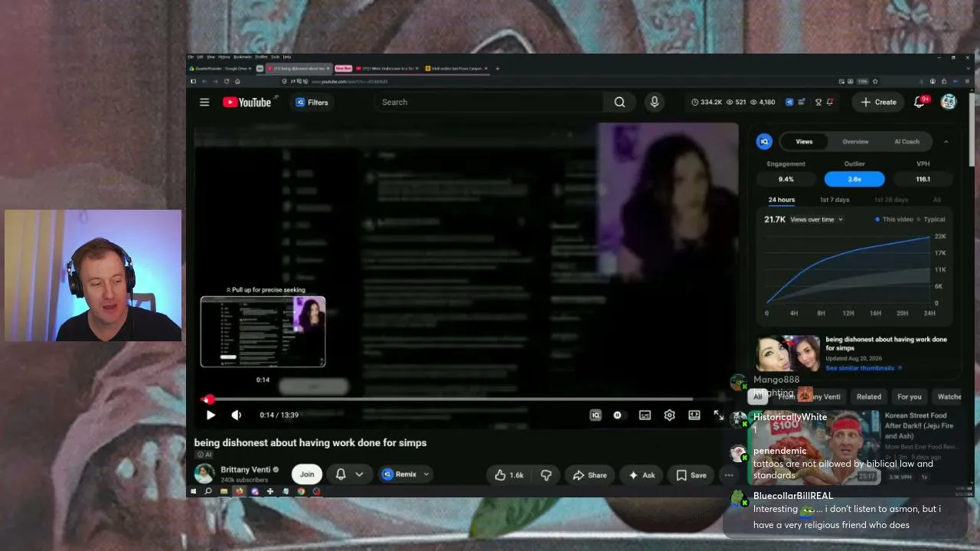Switch to the Overview tab

(x=855, y=142)
